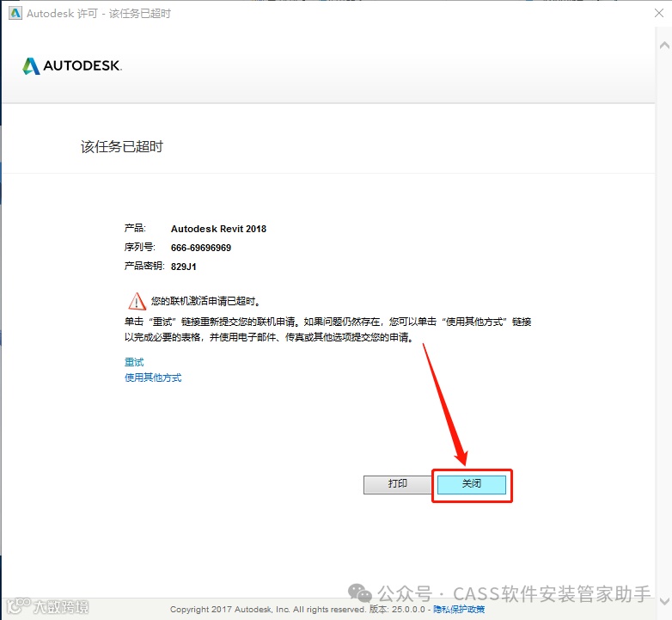Close the Autodesk license window
The width and height of the screenshot is (672, 620).
pos(659,13)
